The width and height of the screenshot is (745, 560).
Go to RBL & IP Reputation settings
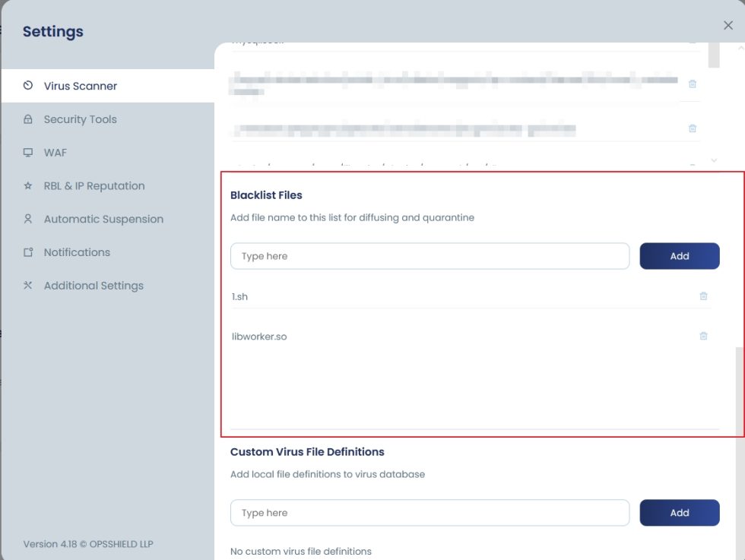click(94, 186)
